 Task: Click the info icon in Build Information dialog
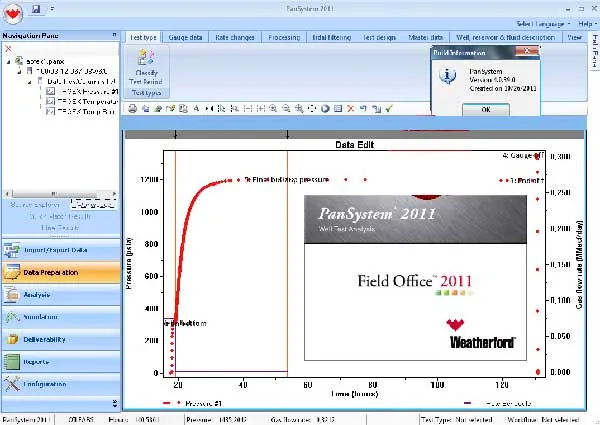447,76
